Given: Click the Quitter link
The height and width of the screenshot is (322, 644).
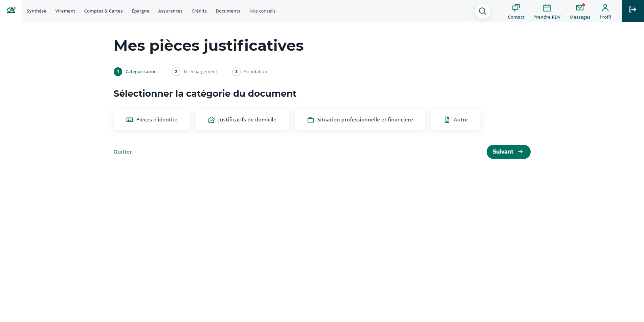Looking at the screenshot, I should (123, 152).
